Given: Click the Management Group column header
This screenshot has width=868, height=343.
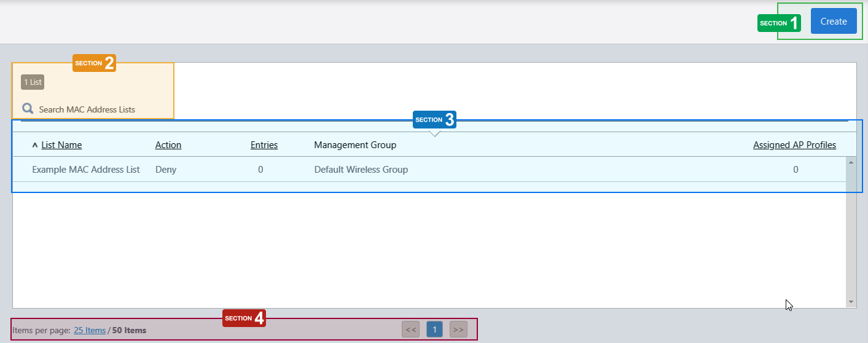Looking at the screenshot, I should point(354,145).
